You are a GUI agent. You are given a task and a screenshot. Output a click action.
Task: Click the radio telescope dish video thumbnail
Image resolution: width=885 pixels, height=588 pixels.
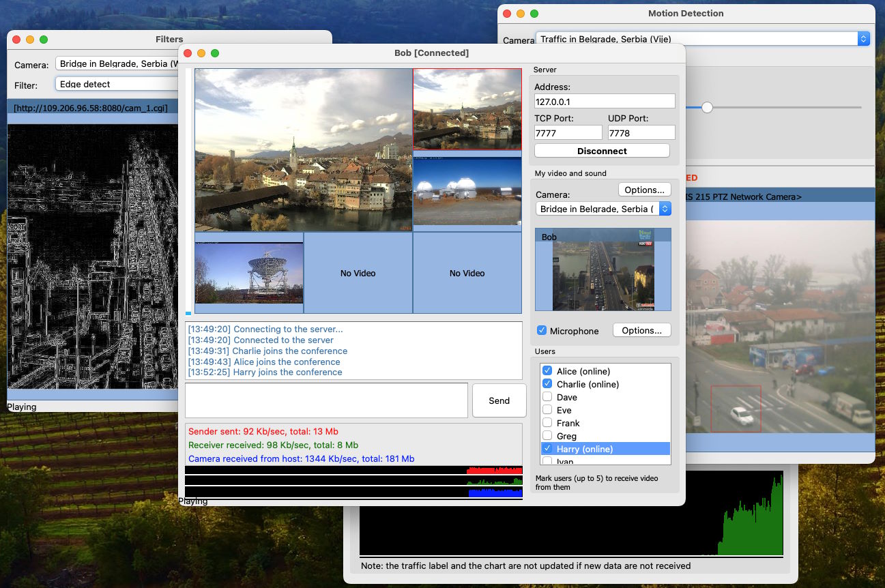click(248, 273)
